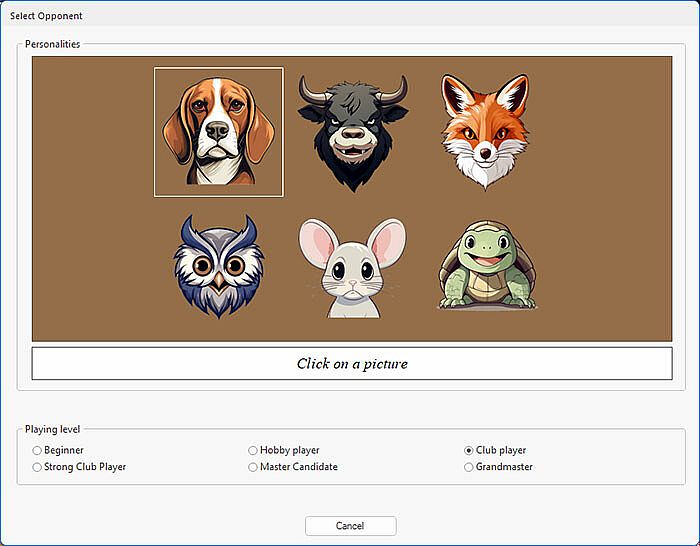The image size is (700, 546).
Task: Select the beagle dog personality picture
Action: [x=218, y=132]
